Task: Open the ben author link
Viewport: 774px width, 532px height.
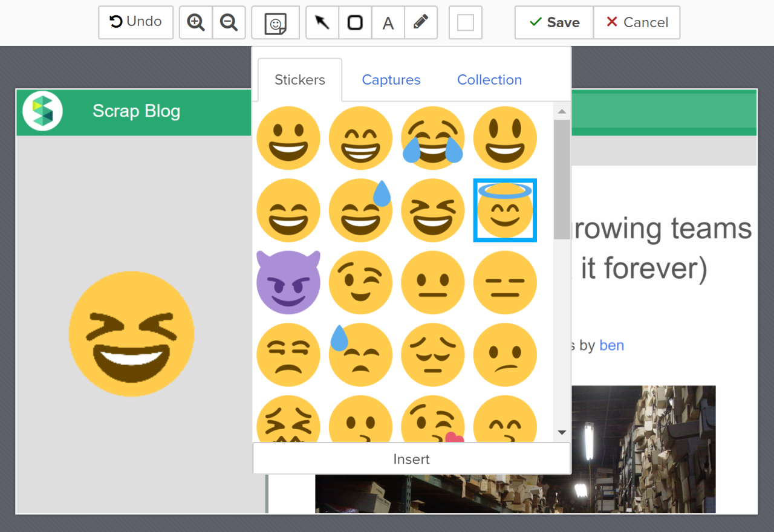Action: point(611,345)
